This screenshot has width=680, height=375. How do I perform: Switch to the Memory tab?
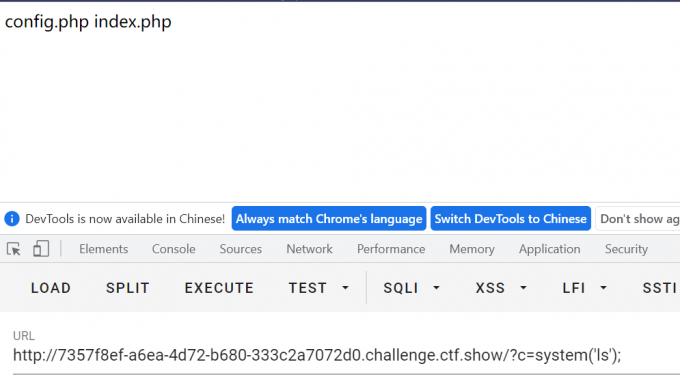pyautogui.click(x=472, y=249)
